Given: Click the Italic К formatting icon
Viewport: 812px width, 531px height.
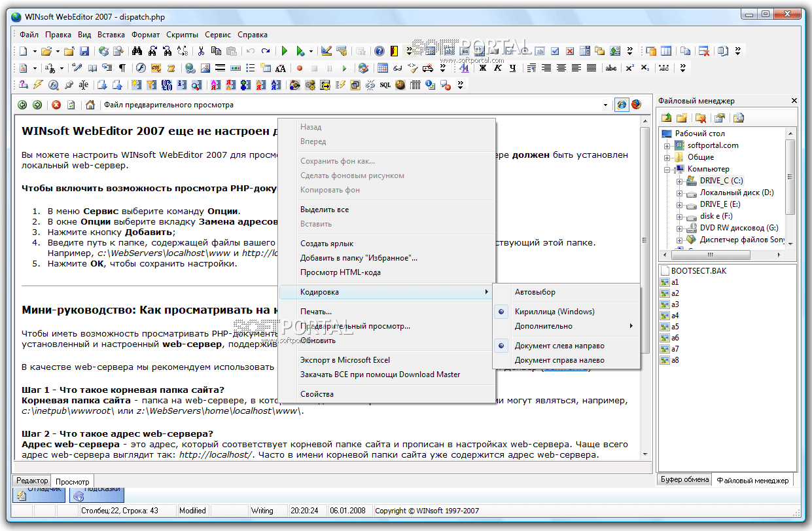Looking at the screenshot, I should coord(498,68).
